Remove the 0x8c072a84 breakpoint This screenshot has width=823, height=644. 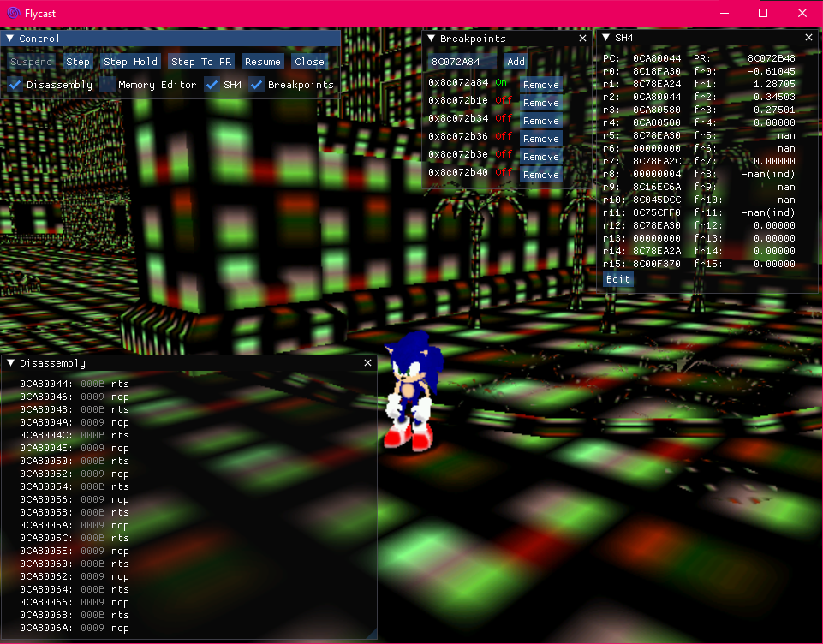[540, 85]
